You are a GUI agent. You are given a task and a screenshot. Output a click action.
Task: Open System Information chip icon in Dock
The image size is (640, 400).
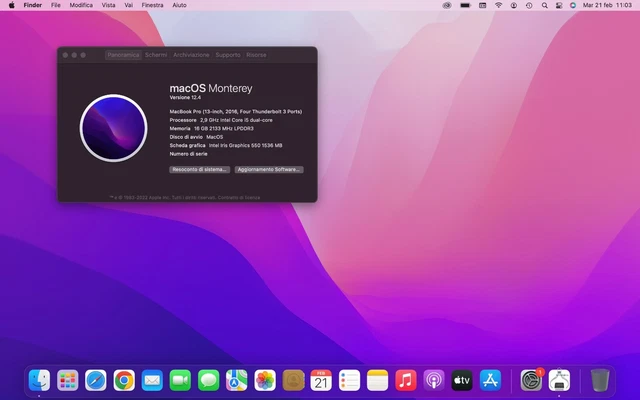(x=560, y=380)
